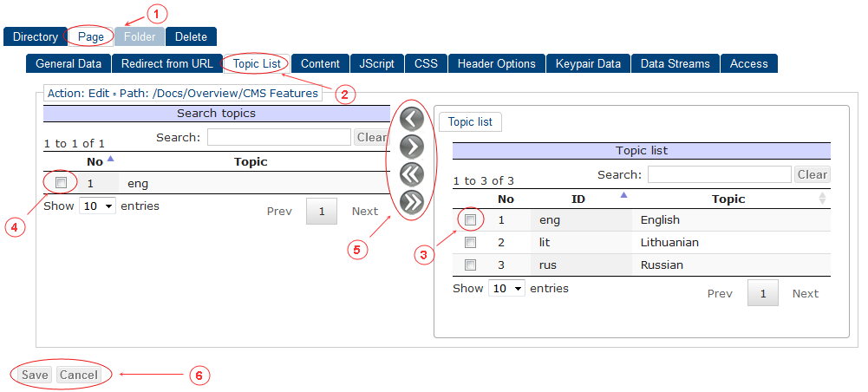Screen dimensions: 868x392
Task: Open entries dropdown under Topic list table
Action: coord(506,288)
